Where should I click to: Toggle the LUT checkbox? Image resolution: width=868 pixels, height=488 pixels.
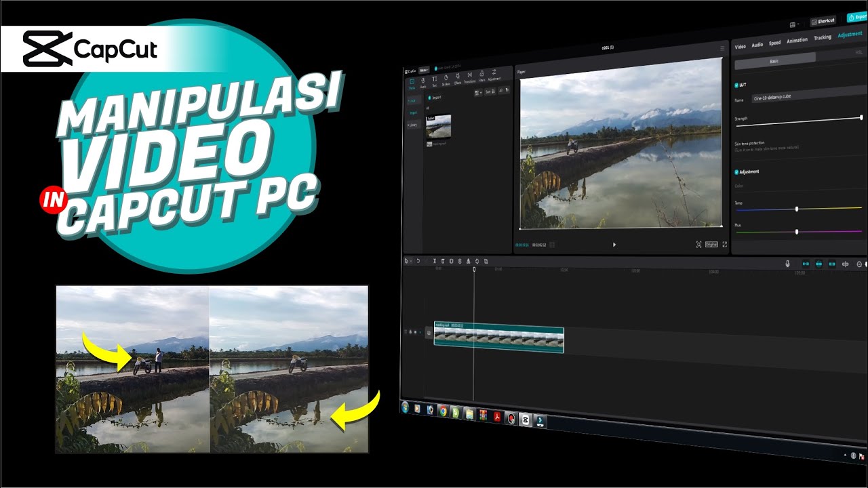click(737, 85)
